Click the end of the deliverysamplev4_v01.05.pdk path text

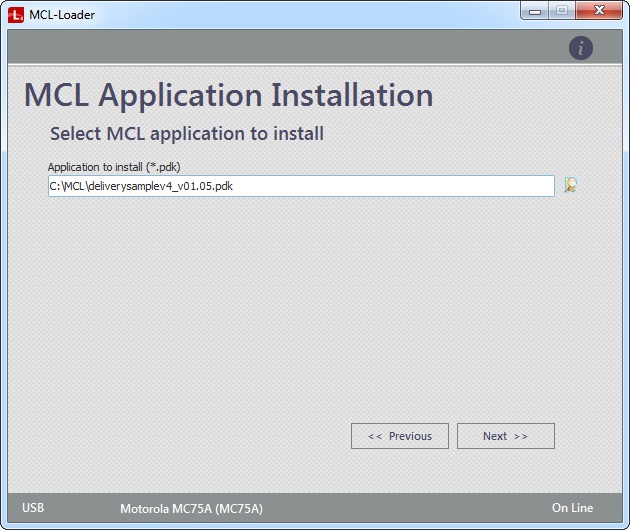point(233,186)
